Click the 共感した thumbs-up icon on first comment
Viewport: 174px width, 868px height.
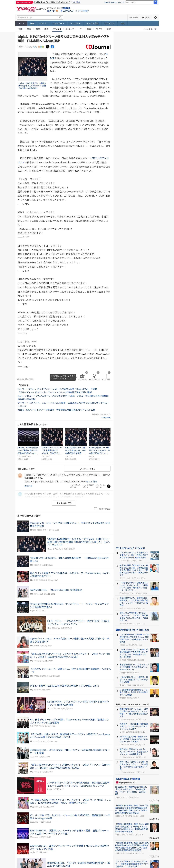point(72,486)
